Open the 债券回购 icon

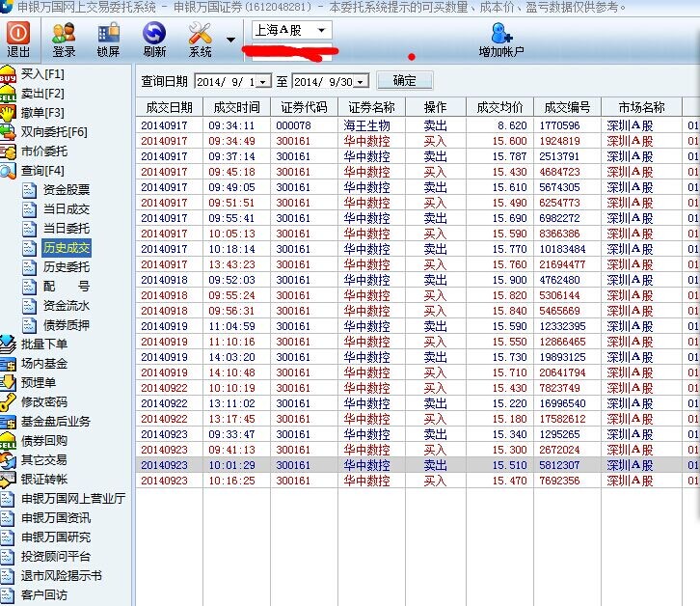pyautogui.click(x=8, y=441)
